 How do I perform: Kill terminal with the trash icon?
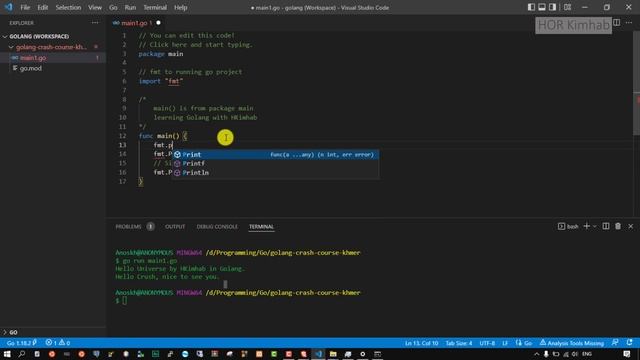[x=618, y=226]
